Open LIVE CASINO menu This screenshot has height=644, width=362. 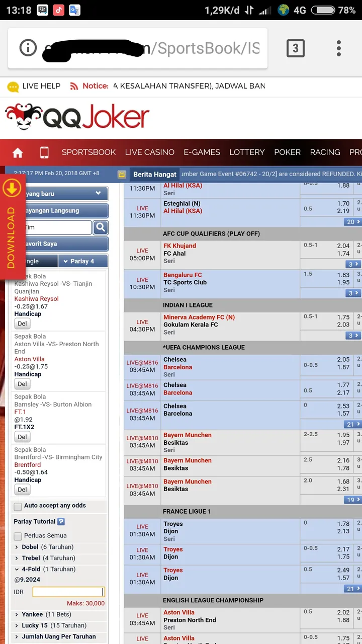click(x=150, y=152)
